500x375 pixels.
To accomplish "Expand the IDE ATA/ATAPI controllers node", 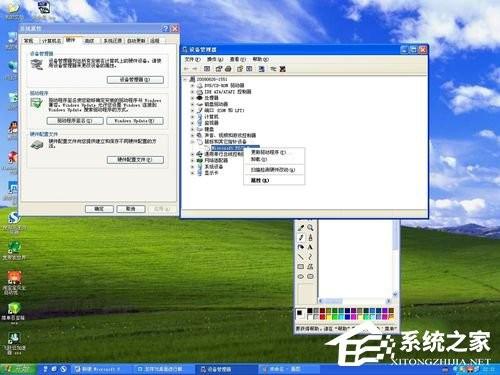I will click(192, 92).
